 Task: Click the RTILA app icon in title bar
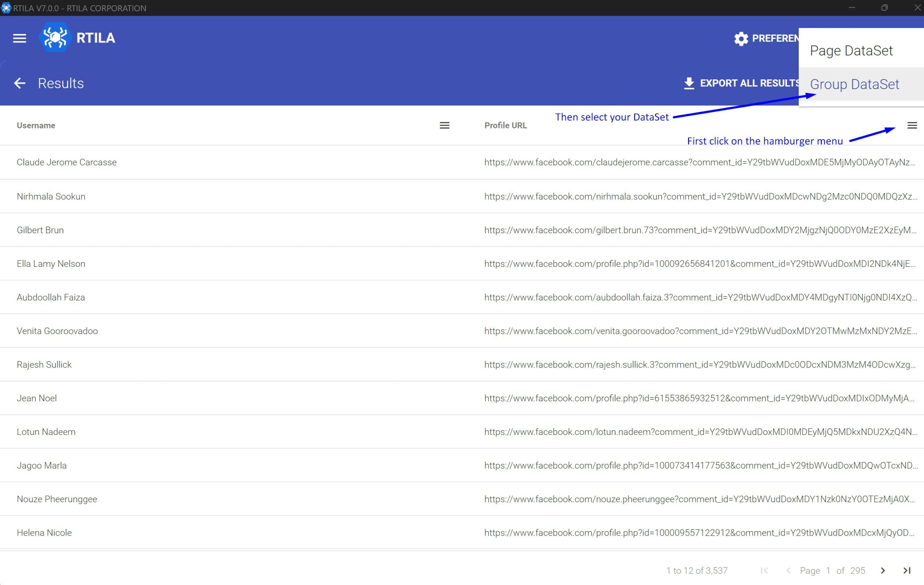[6, 8]
